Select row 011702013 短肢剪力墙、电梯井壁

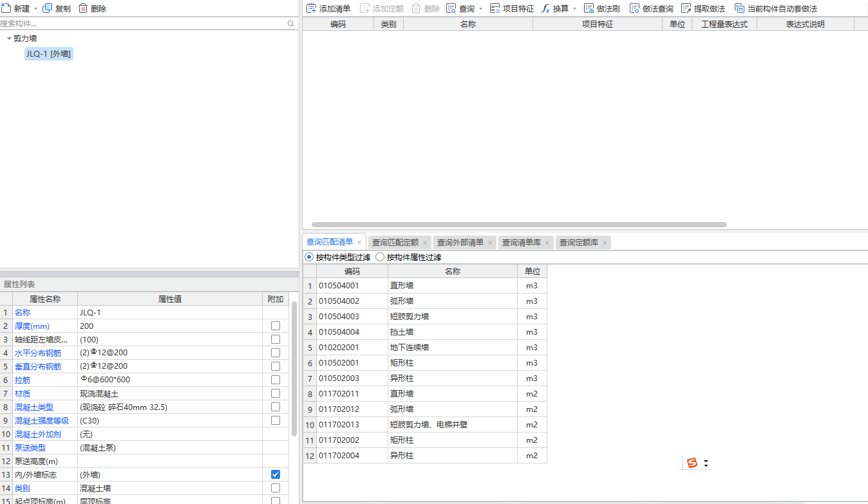click(425, 424)
